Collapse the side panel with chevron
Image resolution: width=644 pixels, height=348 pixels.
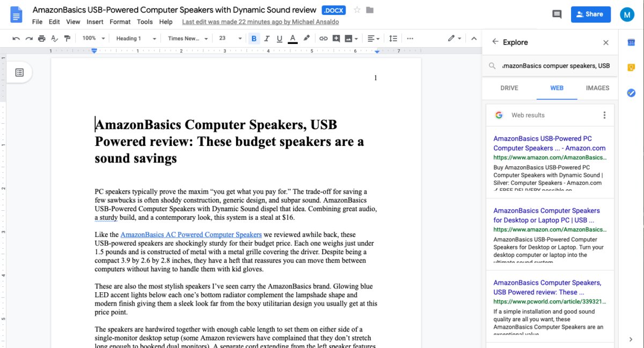pos(631,339)
